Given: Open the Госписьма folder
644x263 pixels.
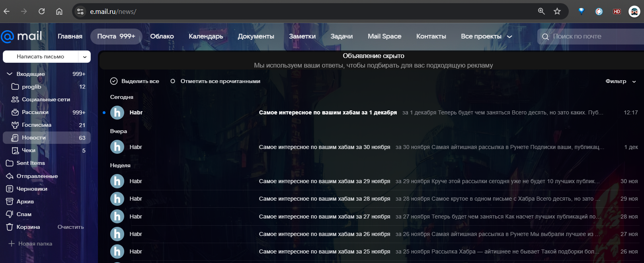Looking at the screenshot, I should pos(47,125).
